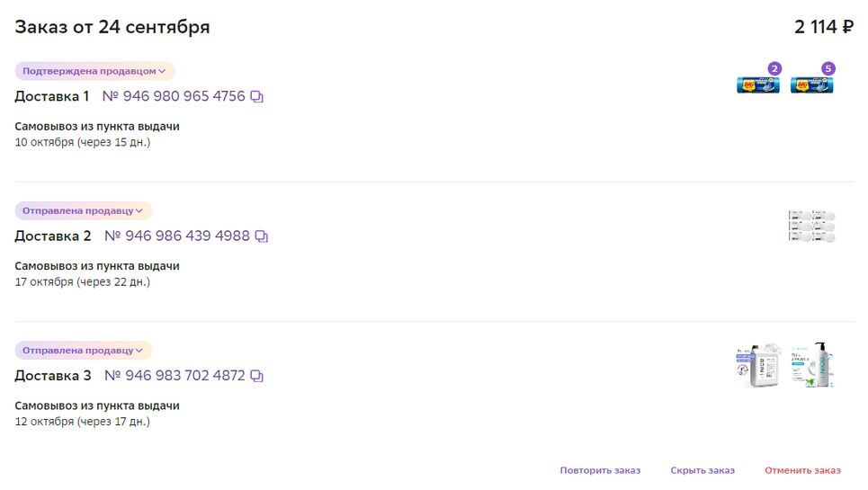Copy delivery number 946 986 439 4988
The width and height of the screenshot is (868, 490).
click(x=262, y=236)
